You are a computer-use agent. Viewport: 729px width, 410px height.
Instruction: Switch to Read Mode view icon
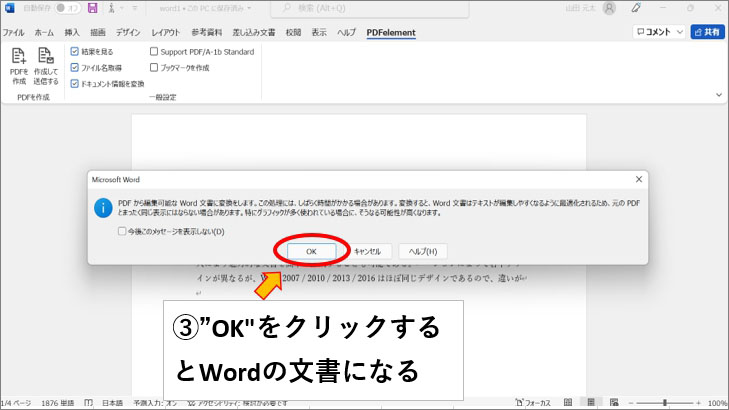point(568,403)
